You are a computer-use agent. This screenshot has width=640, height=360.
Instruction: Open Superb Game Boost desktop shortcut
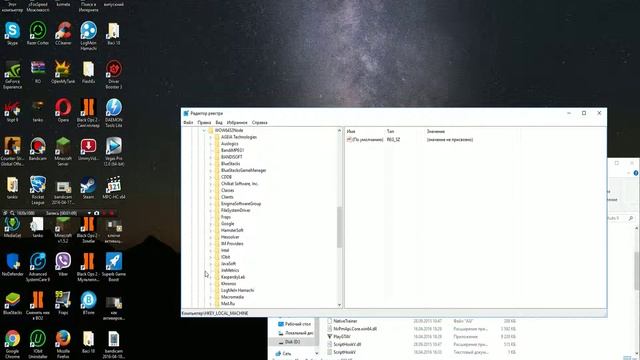click(x=113, y=267)
